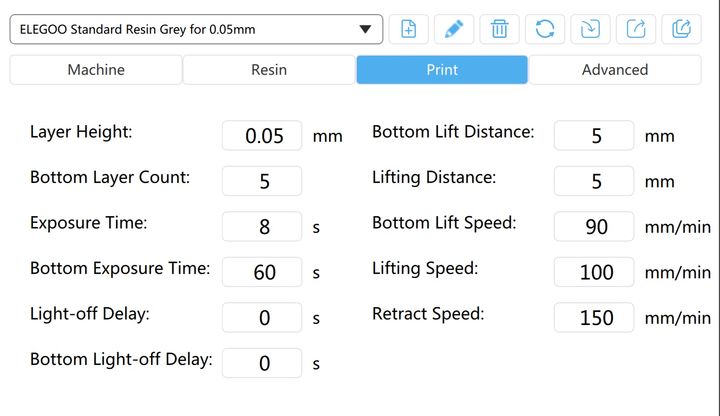The height and width of the screenshot is (416, 720).
Task: Select the Lifting Speed input box
Action: click(x=594, y=271)
